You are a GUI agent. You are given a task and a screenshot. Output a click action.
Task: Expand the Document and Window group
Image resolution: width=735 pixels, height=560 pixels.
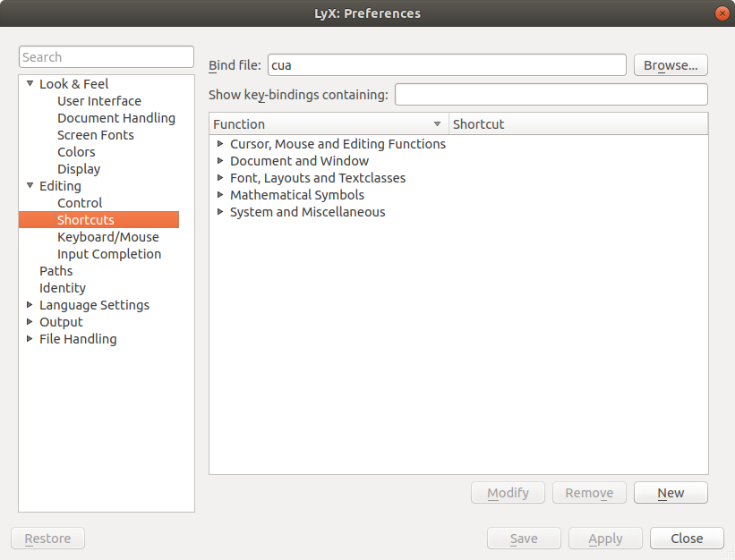pos(221,161)
